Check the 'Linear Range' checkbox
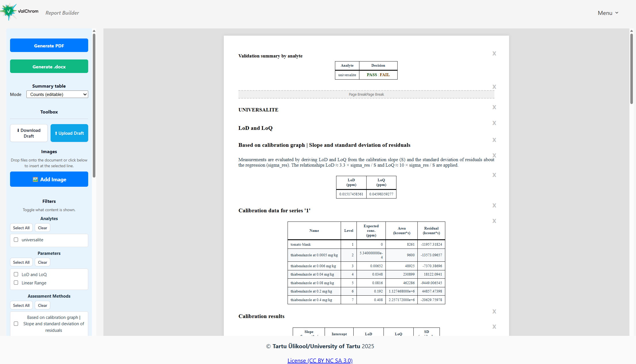Screen dimensions: 636x364 (16, 282)
